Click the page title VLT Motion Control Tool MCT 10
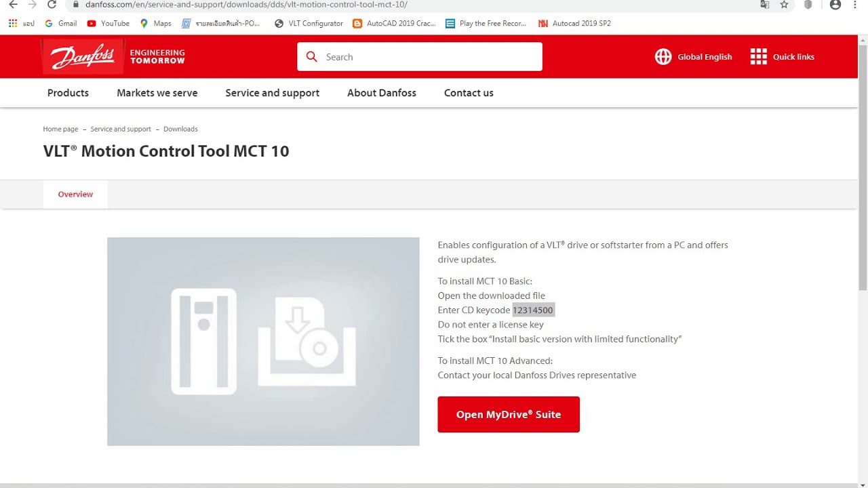868x488 pixels. click(166, 150)
